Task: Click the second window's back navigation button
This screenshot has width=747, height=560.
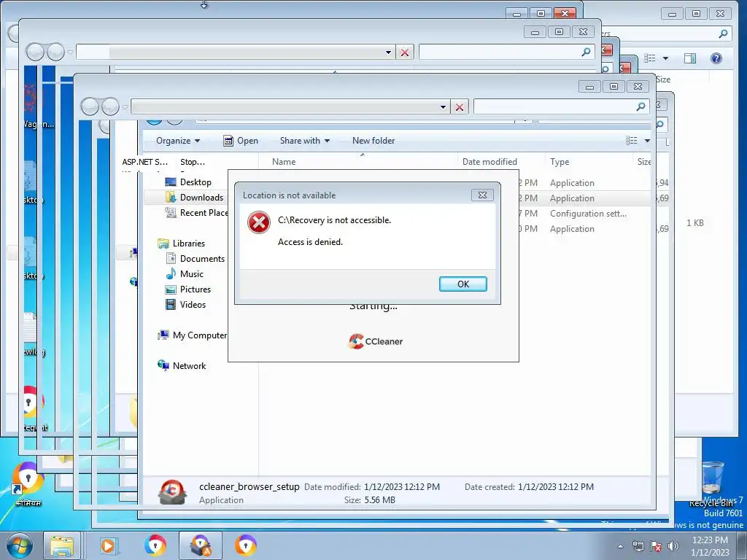Action: tap(35, 52)
